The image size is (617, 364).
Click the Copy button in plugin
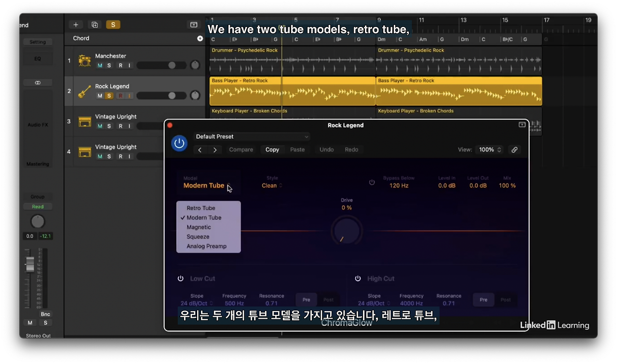272,150
